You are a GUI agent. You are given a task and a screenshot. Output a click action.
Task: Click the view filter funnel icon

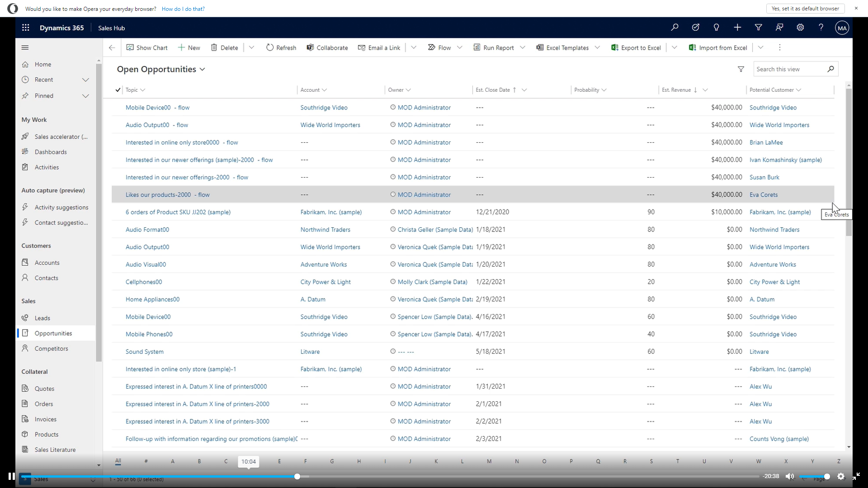741,69
